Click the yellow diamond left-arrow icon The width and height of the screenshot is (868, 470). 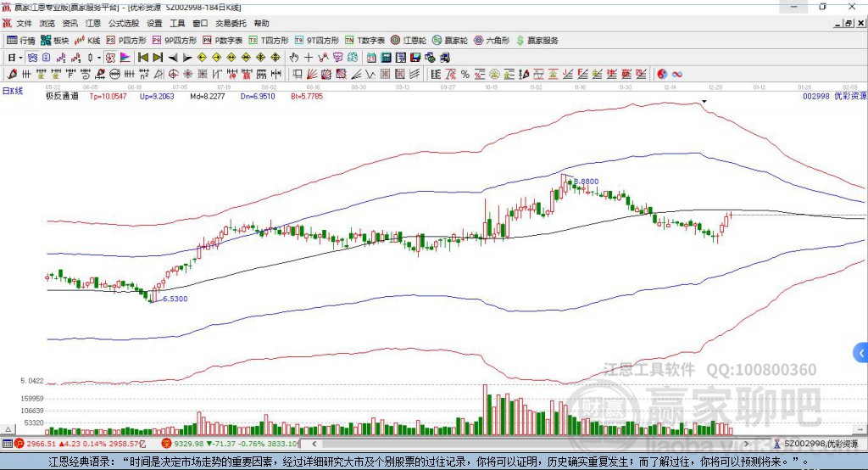tap(202, 58)
